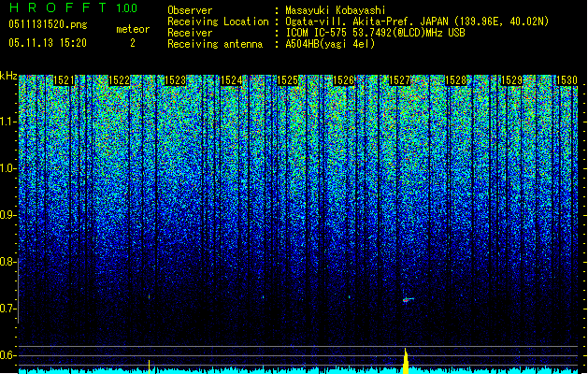Click the 1526 time marker
This screenshot has height=374, width=588.
pos(343,80)
